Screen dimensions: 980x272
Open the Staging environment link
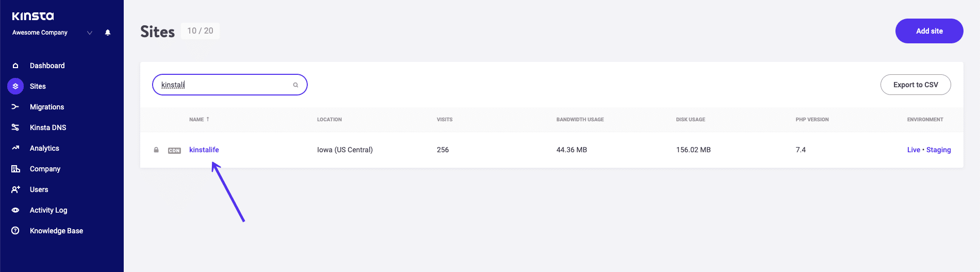pos(938,150)
